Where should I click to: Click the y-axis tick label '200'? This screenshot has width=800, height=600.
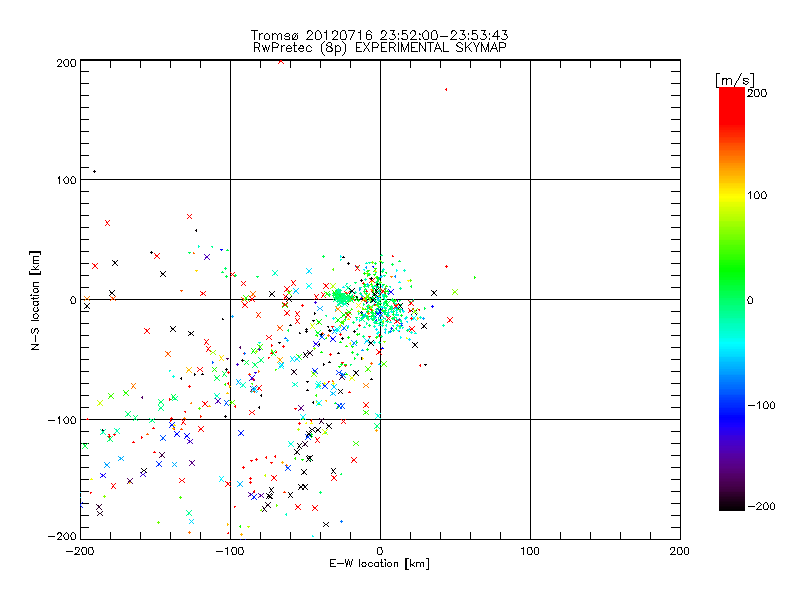(66, 63)
